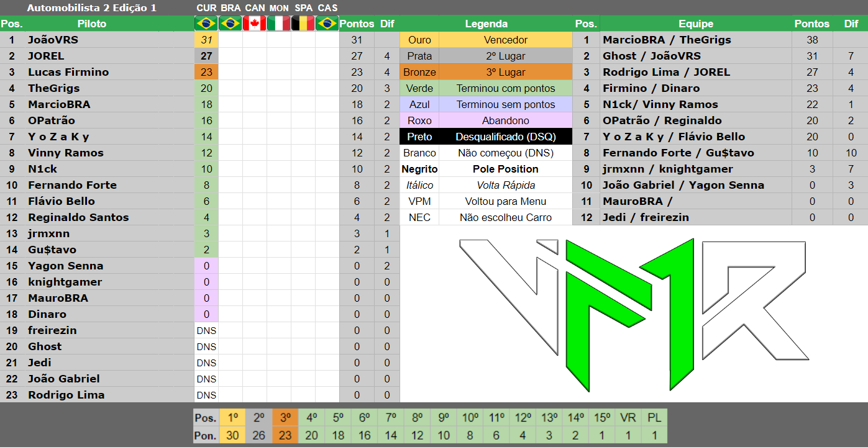Click the DNS cell in Ghost's row
Viewport: 868px width, 447px height.
206,346
